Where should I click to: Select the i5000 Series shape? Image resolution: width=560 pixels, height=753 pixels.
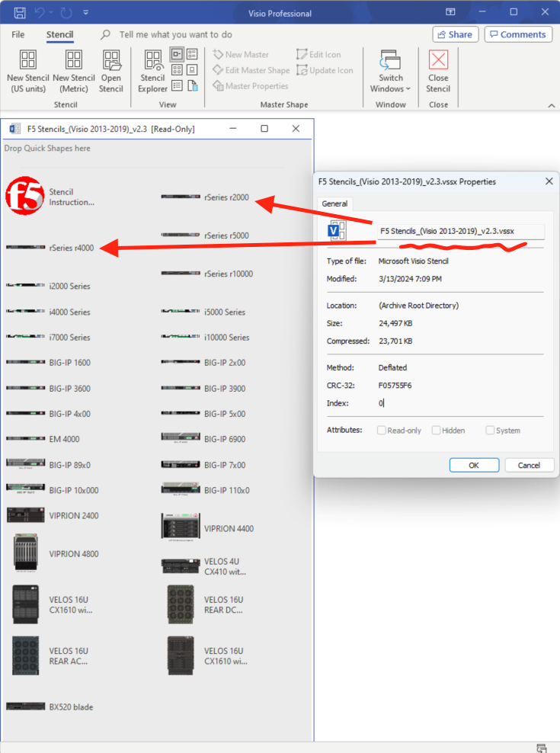(203, 312)
